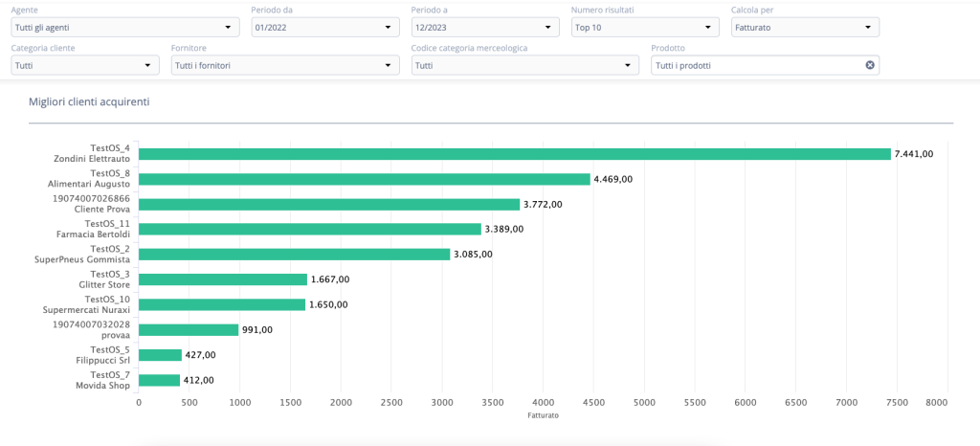Expand Codice categoria merceologica dropdown

point(525,65)
